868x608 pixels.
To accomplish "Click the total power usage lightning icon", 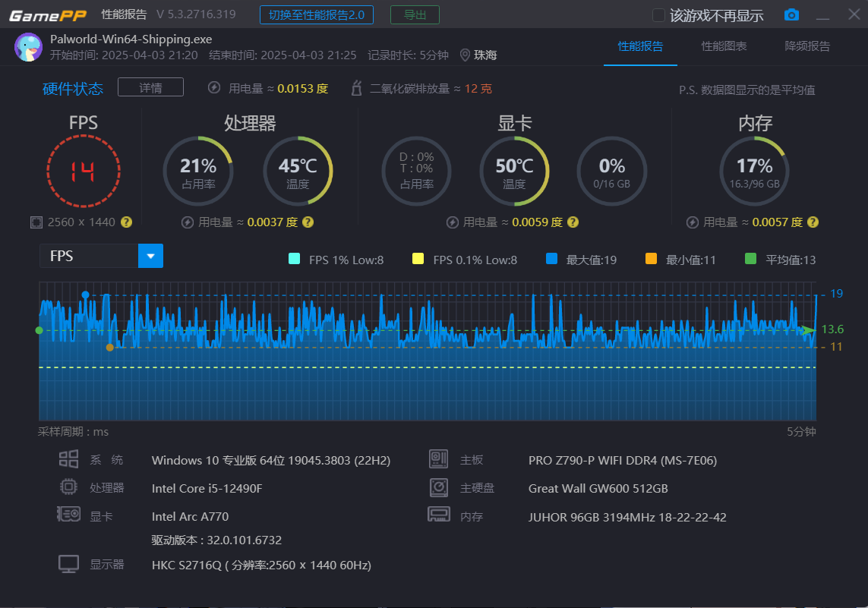I will (x=214, y=87).
